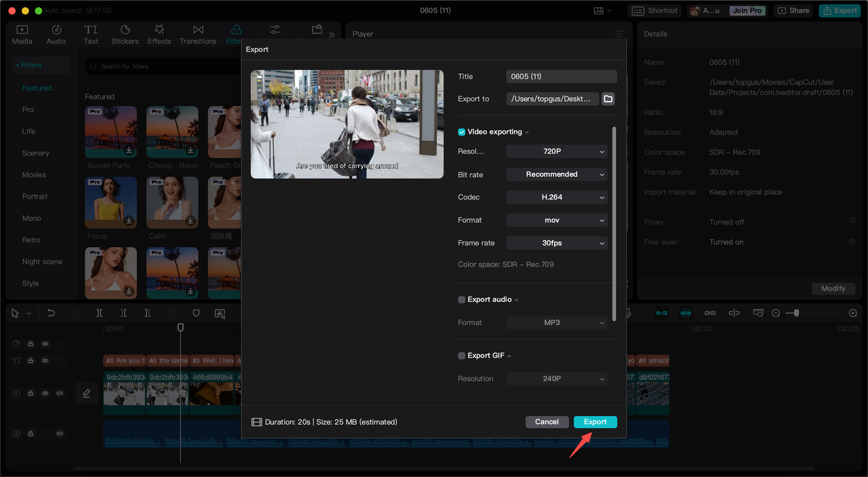This screenshot has width=868, height=477.
Task: Select the split clip tool in timeline toolbar
Action: coord(99,313)
